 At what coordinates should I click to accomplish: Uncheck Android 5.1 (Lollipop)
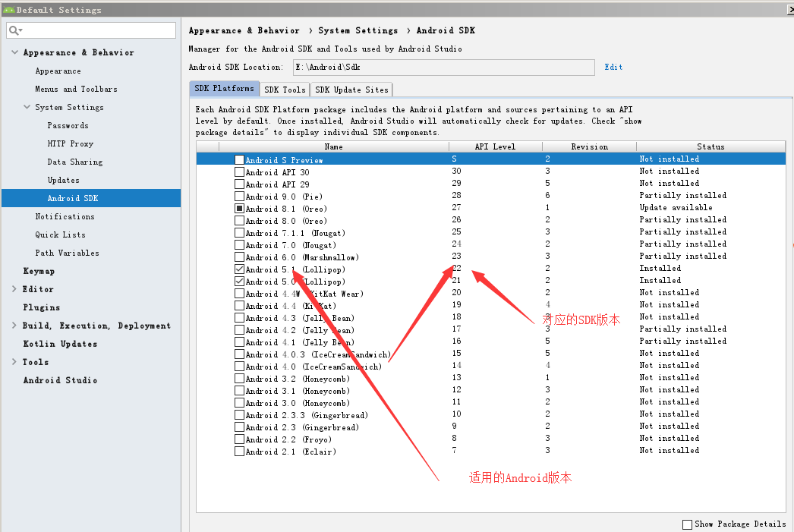pos(240,269)
